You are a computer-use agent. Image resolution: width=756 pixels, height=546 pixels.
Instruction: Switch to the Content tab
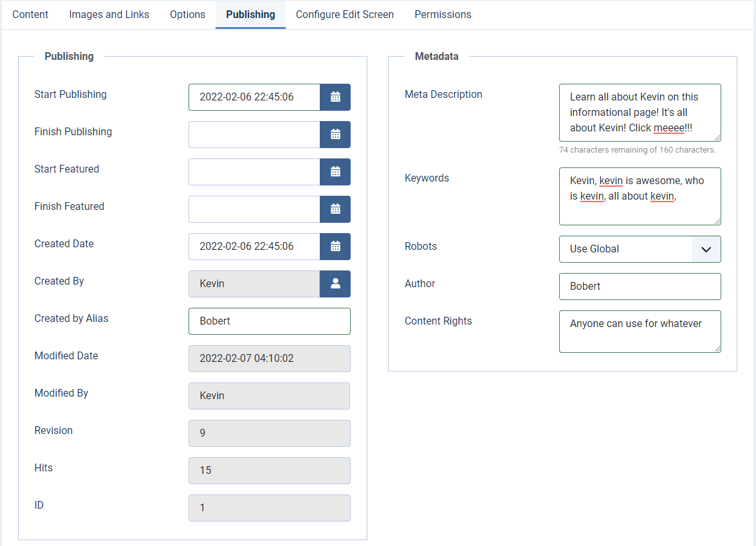[30, 14]
